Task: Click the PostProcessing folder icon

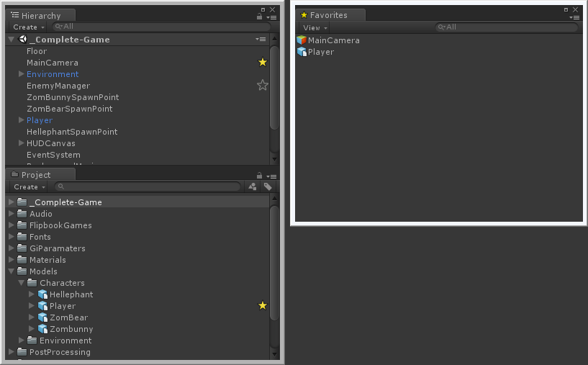Action: point(22,352)
